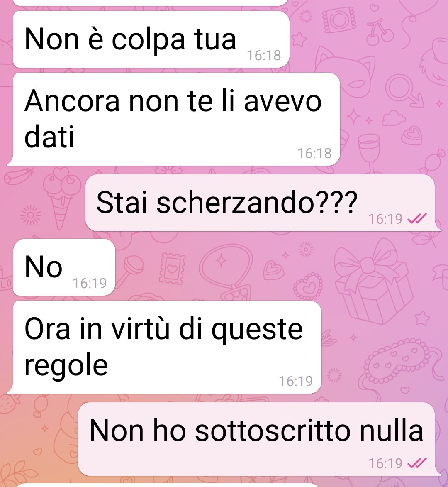Select the short 'No' reply bubble
448x487 pixels.
pyautogui.click(x=64, y=267)
